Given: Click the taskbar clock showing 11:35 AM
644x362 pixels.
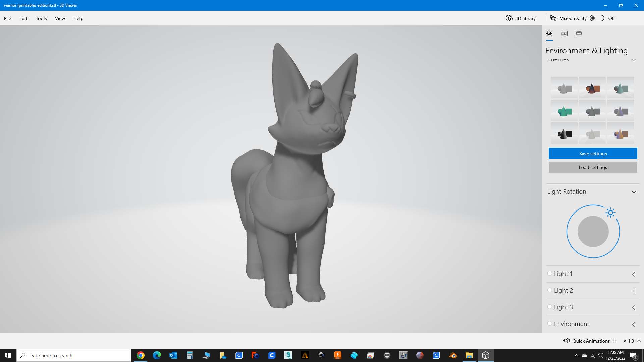Looking at the screenshot, I should click(615, 355).
